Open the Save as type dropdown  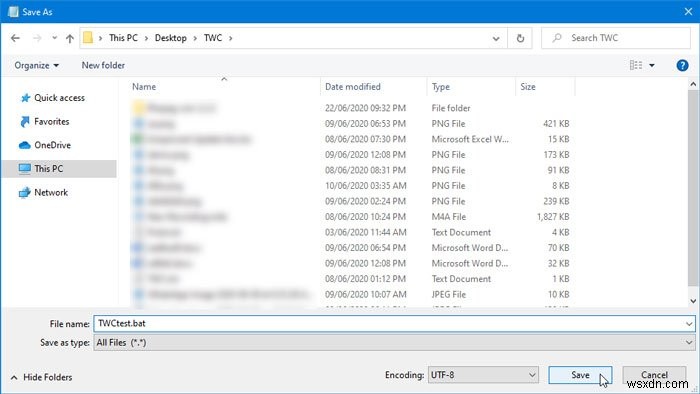(x=394, y=343)
